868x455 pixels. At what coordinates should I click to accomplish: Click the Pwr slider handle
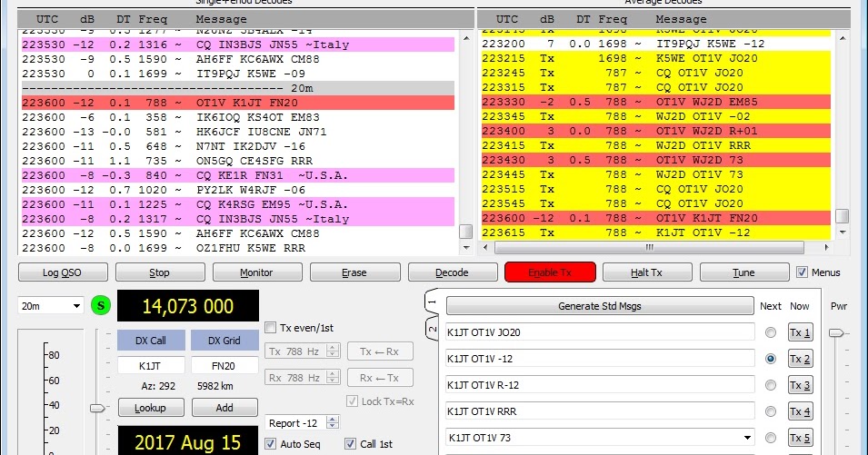pyautogui.click(x=836, y=332)
